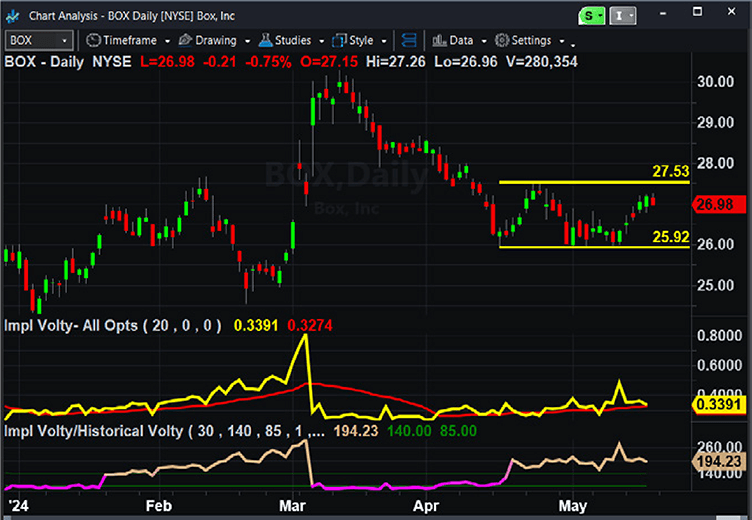
Task: Click the Data bar chart icon
Action: point(439,41)
